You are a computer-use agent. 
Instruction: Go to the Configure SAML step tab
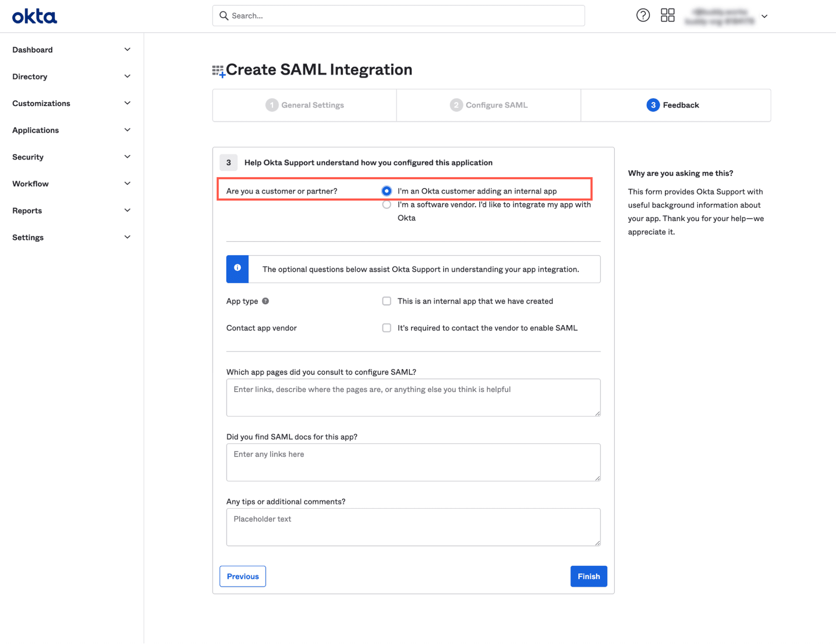489,105
